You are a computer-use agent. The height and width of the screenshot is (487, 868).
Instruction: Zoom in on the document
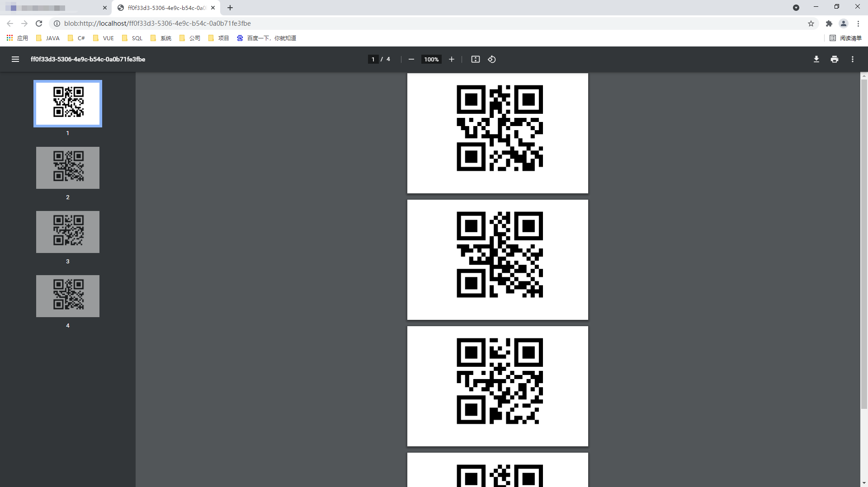[452, 59]
